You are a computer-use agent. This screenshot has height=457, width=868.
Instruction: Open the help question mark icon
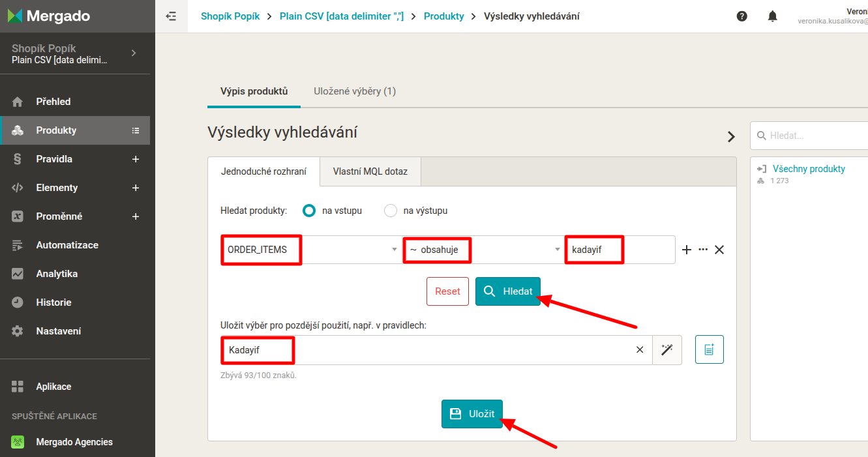(742, 16)
